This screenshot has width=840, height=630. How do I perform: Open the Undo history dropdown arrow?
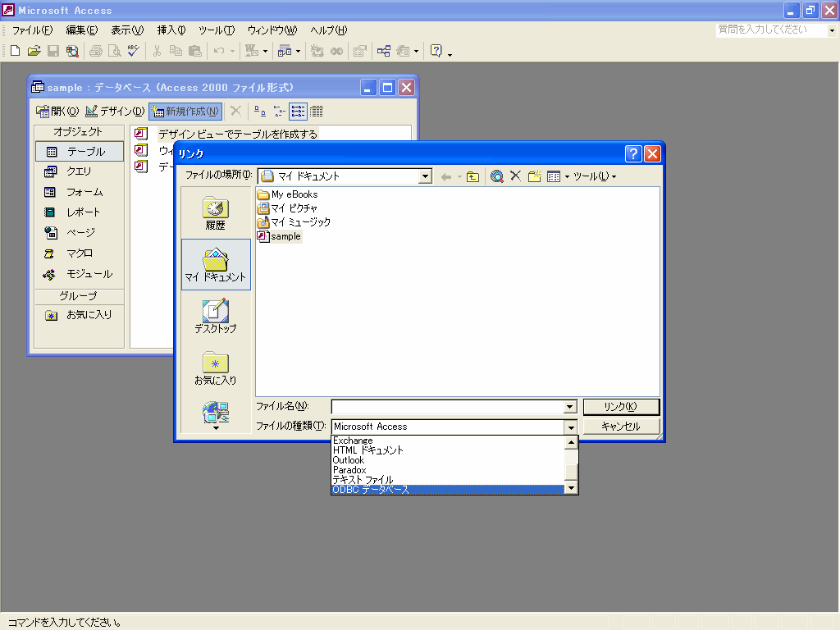pyautogui.click(x=232, y=51)
